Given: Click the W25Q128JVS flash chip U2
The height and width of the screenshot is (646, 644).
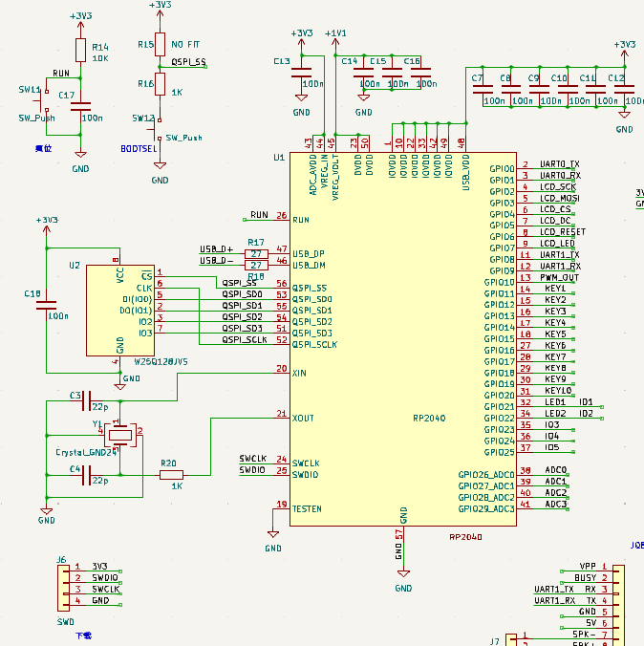Looking at the screenshot, I should [x=120, y=311].
